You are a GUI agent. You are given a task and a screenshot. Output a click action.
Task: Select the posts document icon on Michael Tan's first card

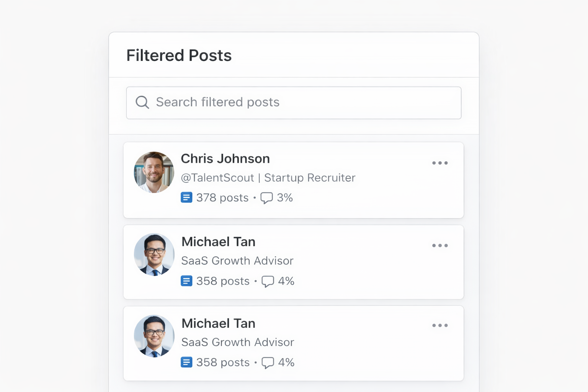pyautogui.click(x=186, y=281)
